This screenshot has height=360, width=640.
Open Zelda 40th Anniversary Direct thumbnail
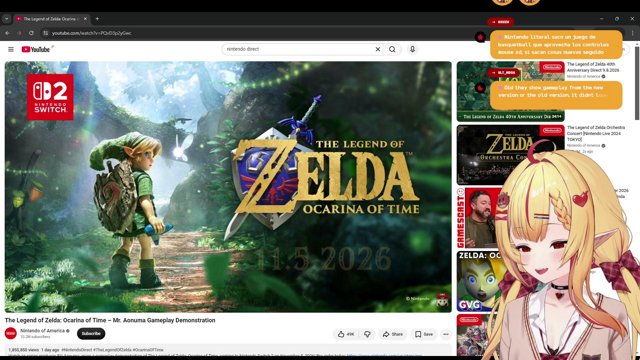pyautogui.click(x=511, y=91)
